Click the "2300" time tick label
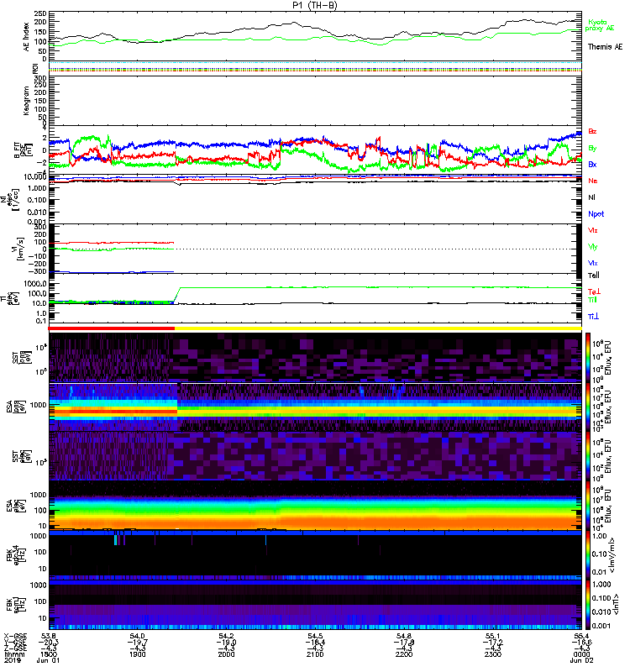This screenshot has width=630, height=672. [493, 655]
